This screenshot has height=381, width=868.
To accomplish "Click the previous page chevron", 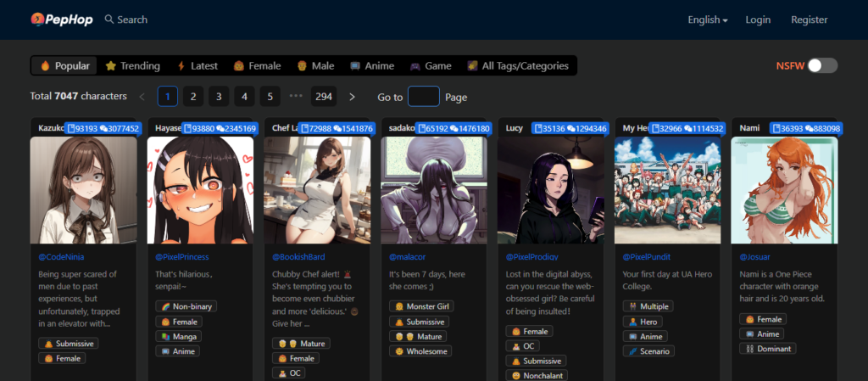I will (x=142, y=97).
